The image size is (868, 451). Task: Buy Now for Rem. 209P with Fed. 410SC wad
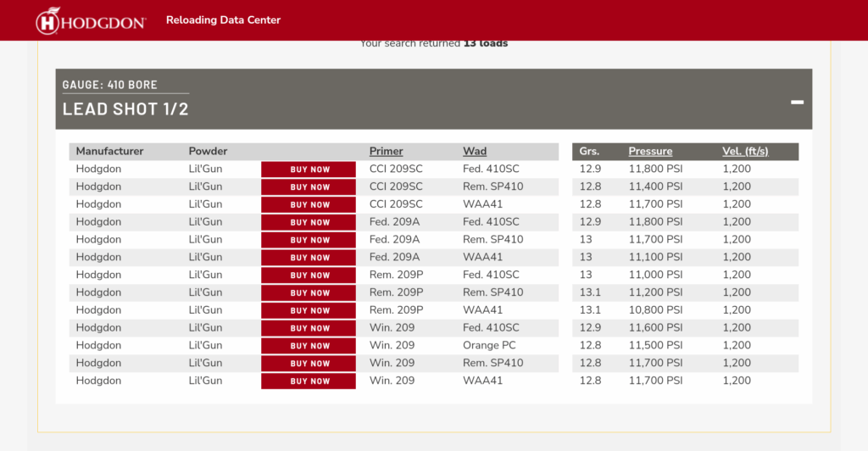click(309, 276)
